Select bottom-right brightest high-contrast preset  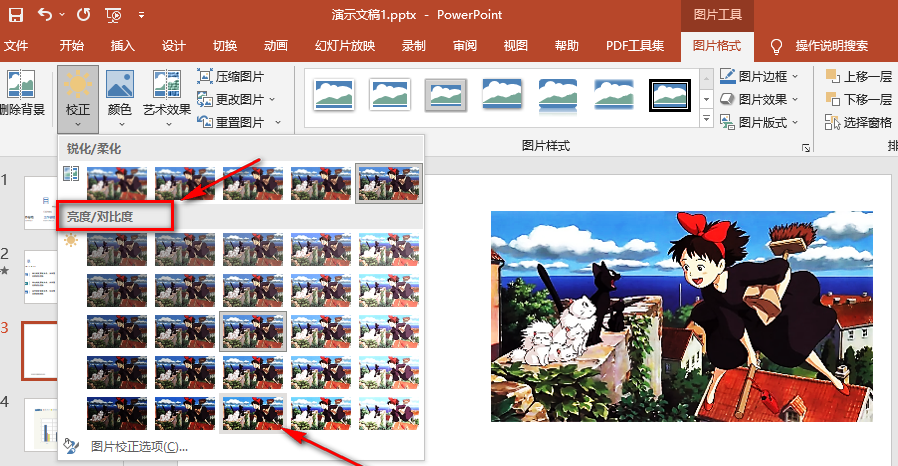(x=389, y=413)
